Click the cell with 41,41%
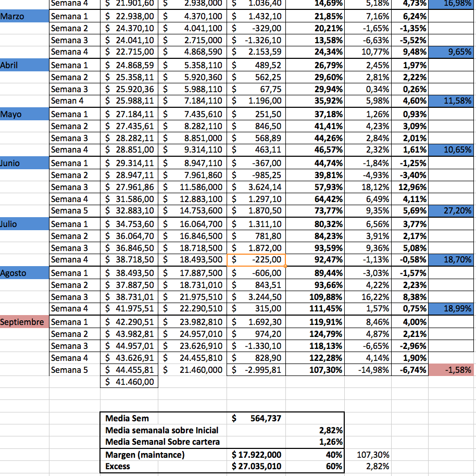 [315, 126]
